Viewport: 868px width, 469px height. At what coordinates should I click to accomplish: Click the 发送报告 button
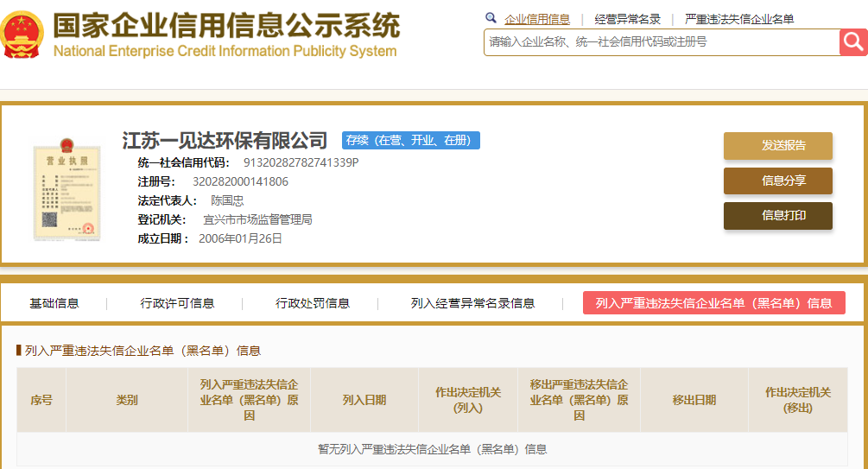[778, 146]
